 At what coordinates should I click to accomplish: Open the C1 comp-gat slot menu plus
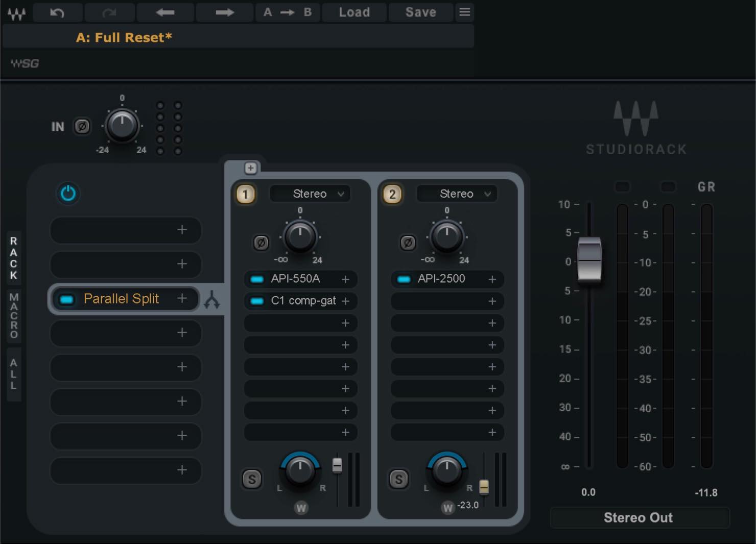[x=345, y=301]
